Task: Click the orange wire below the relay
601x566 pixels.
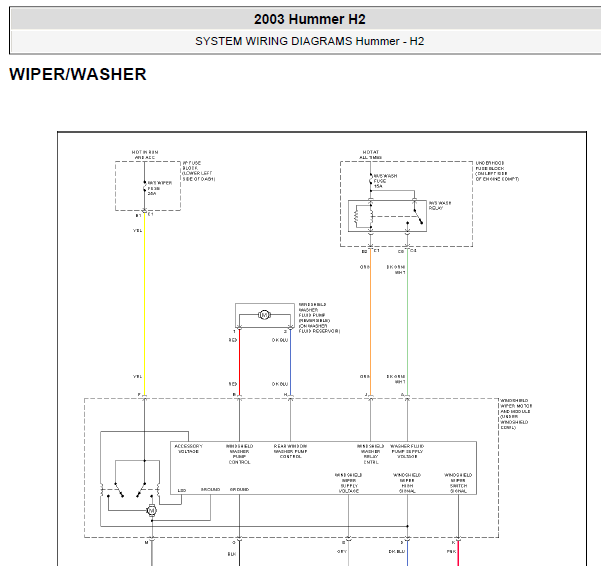Action: (x=371, y=322)
